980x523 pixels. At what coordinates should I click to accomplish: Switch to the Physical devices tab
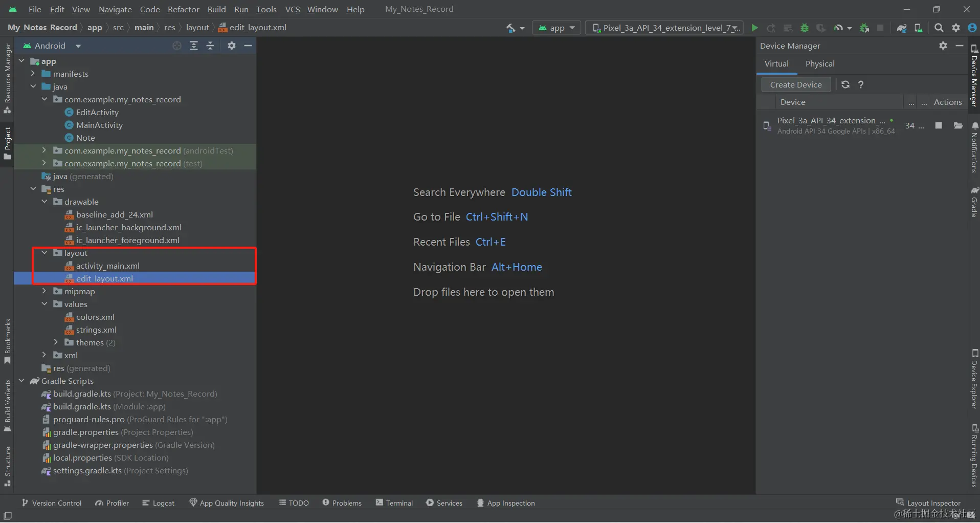(820, 64)
